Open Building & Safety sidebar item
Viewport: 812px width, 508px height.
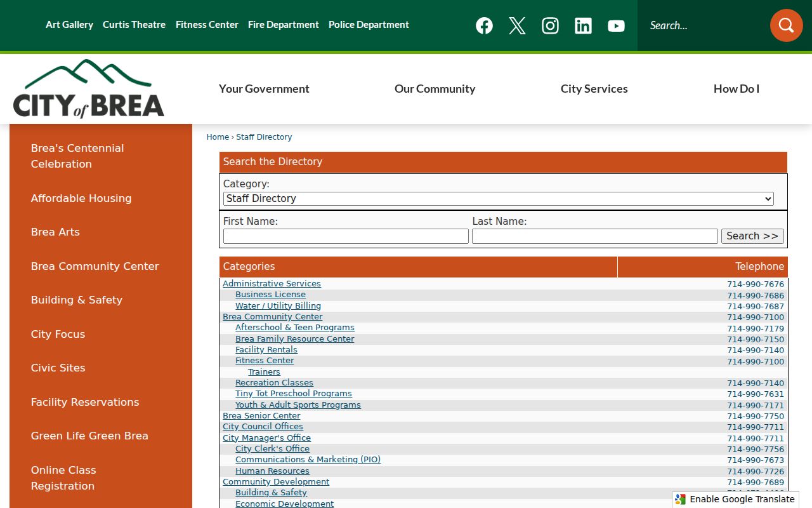click(x=77, y=300)
